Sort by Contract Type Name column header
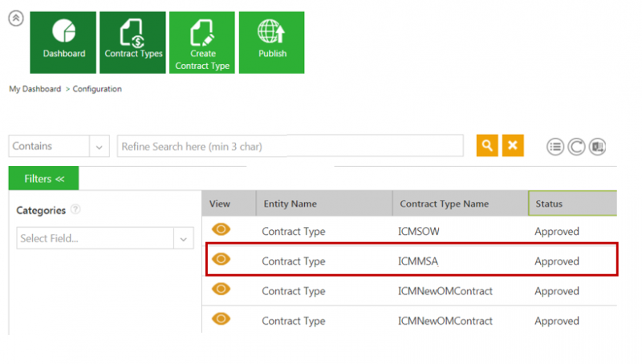This screenshot has width=642, height=364. click(x=459, y=204)
